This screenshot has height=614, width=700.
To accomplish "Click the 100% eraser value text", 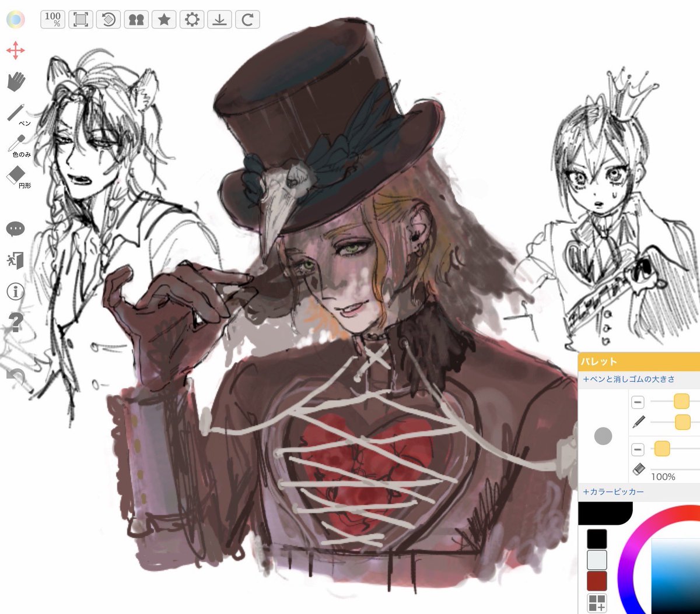I will coord(663,476).
